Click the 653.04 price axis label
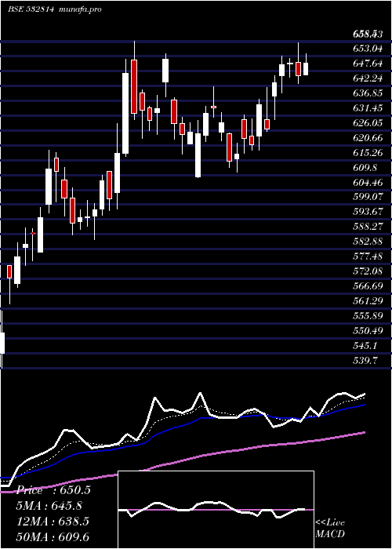 (x=368, y=49)
